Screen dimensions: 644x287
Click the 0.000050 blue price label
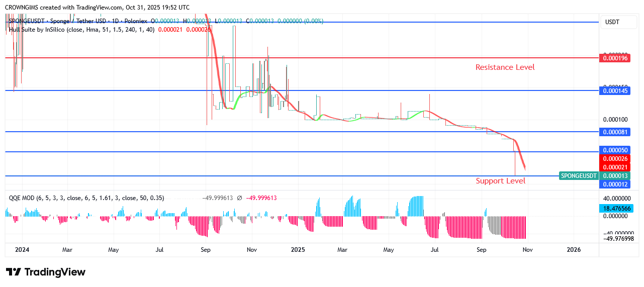point(615,150)
